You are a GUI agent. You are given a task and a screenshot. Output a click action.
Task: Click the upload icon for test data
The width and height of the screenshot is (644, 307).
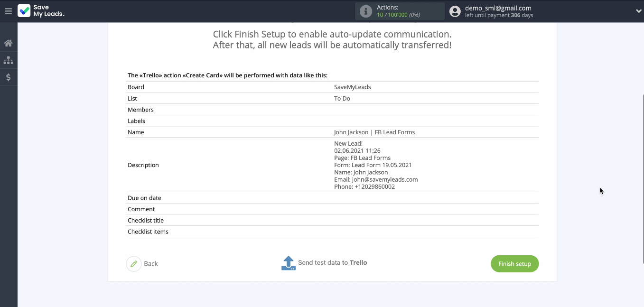click(289, 263)
